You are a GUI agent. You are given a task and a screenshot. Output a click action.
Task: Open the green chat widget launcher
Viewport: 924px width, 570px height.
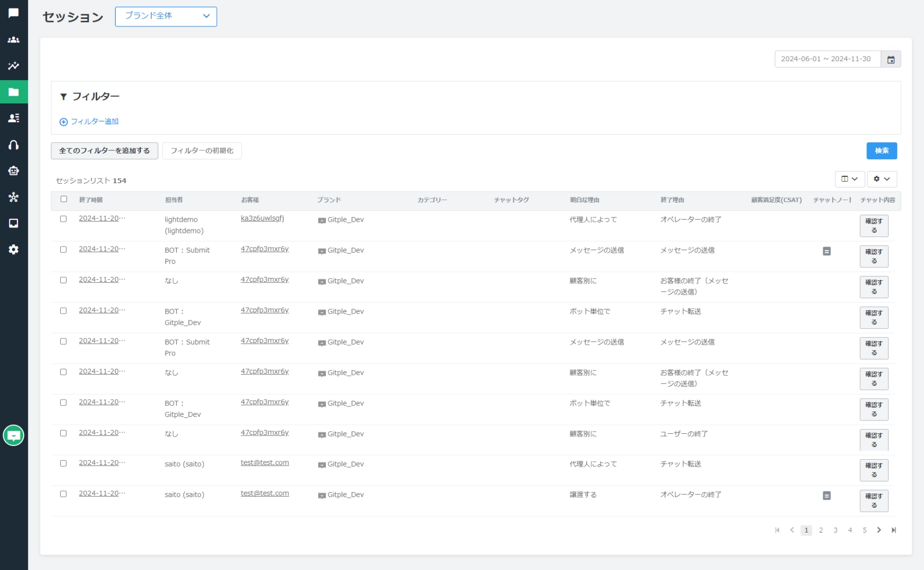(14, 435)
